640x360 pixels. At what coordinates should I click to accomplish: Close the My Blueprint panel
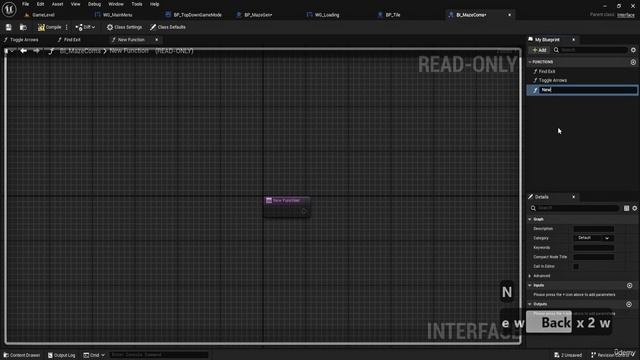tap(573, 40)
